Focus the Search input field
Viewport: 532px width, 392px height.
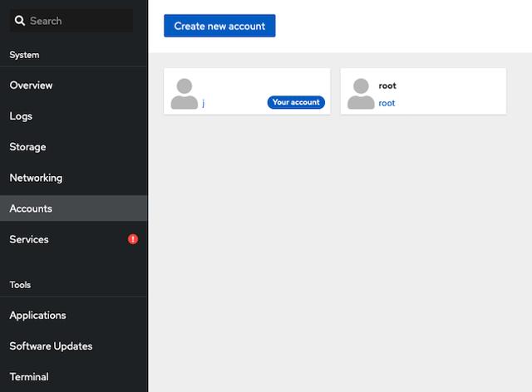(x=79, y=21)
